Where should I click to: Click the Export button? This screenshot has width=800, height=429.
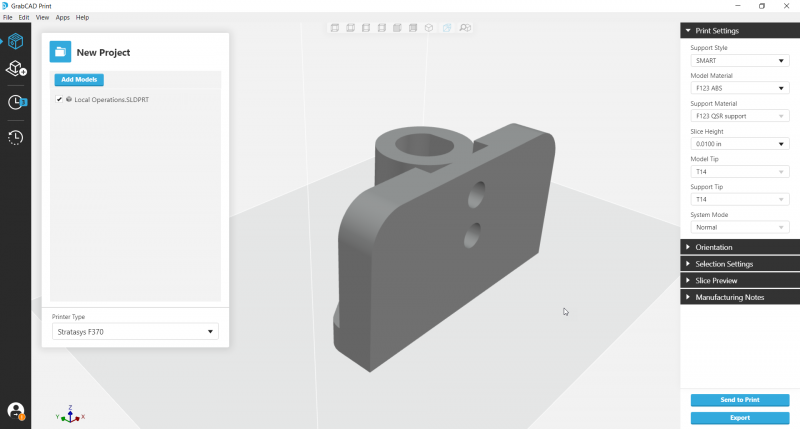740,418
